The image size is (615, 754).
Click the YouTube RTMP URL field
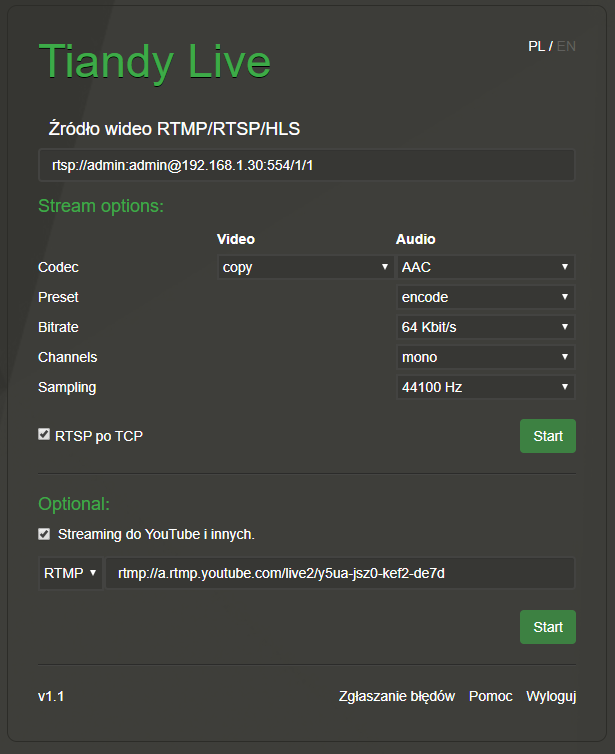[340, 573]
